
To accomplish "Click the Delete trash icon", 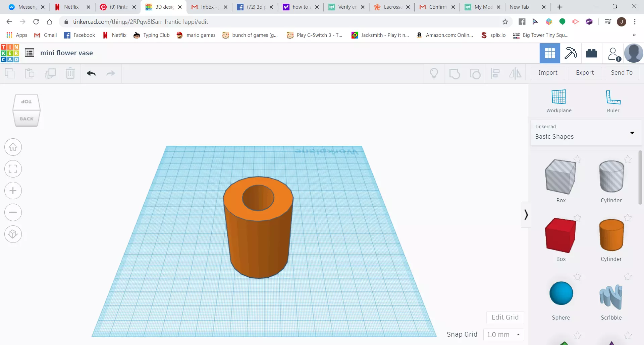I will (x=70, y=73).
